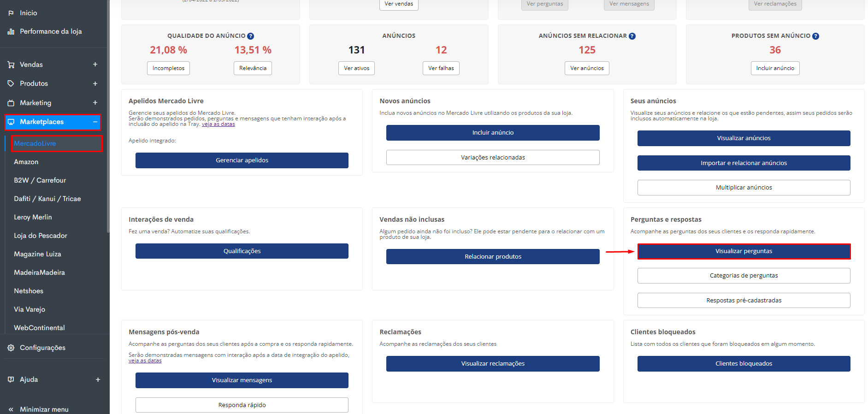This screenshot has width=868, height=414.
Task: Open the Ver falhas button under Anúncios
Action: tap(441, 68)
